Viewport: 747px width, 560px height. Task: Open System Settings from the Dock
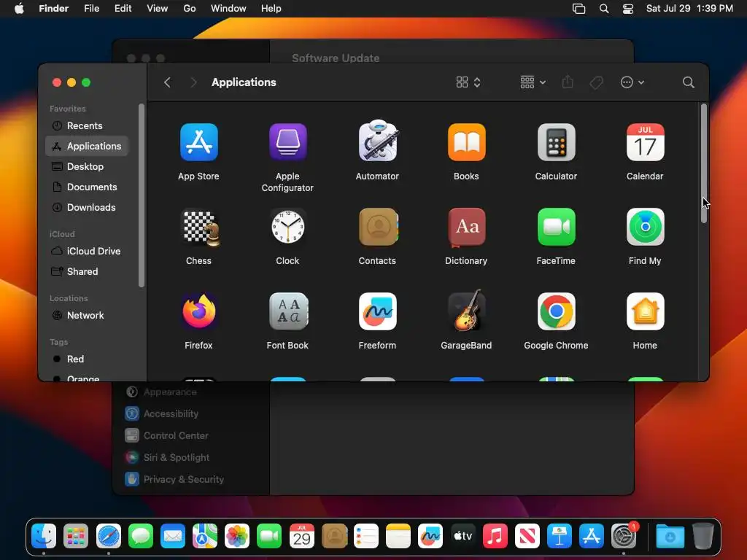(x=624, y=536)
